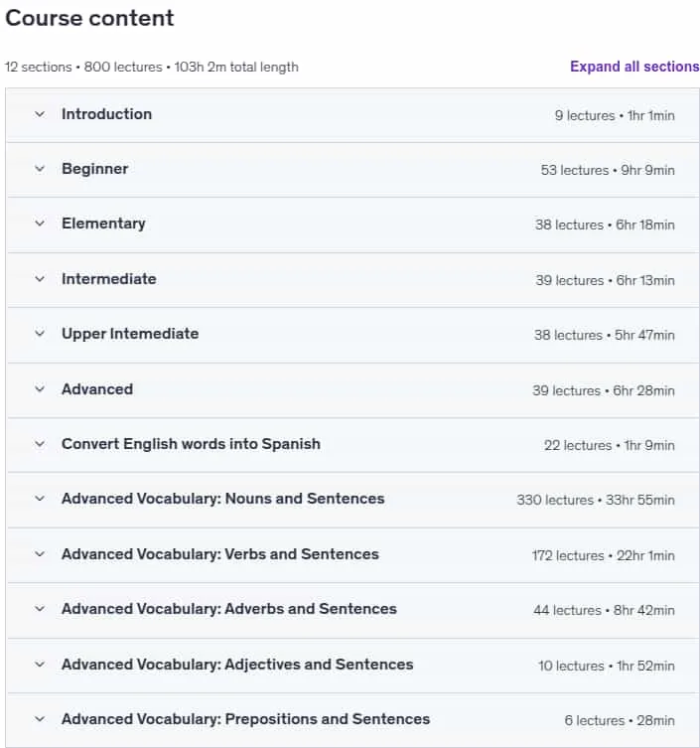Viewport: 700px width, 748px height.
Task: Click the 330 lectures 33hr 55min label
Action: click(x=596, y=500)
